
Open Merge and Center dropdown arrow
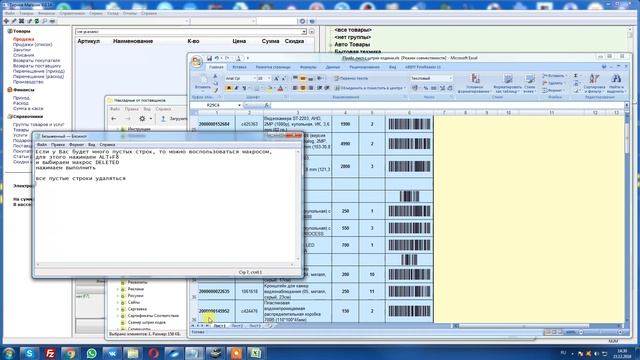404,88
